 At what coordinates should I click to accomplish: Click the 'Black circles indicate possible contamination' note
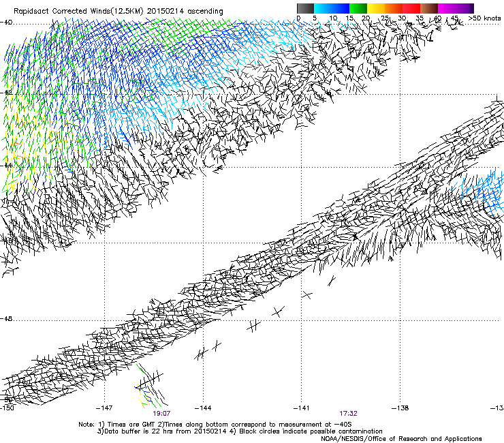coord(306,431)
